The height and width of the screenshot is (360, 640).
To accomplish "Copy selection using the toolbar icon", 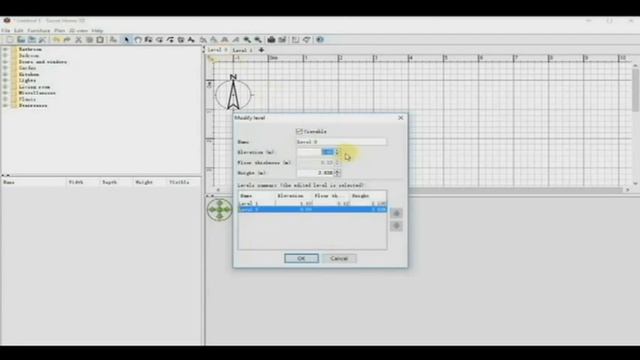I will tap(89, 40).
